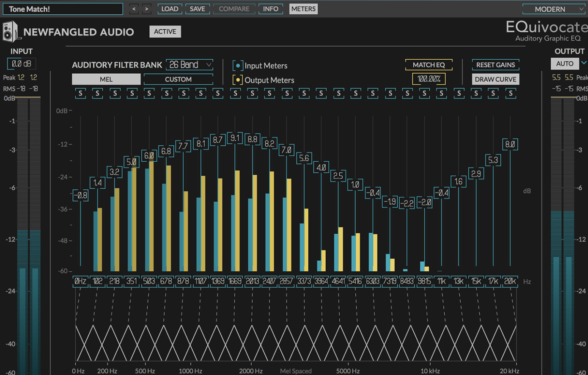Toggle the ACTIVE bypass state
The height and width of the screenshot is (375, 588).
pyautogui.click(x=165, y=31)
